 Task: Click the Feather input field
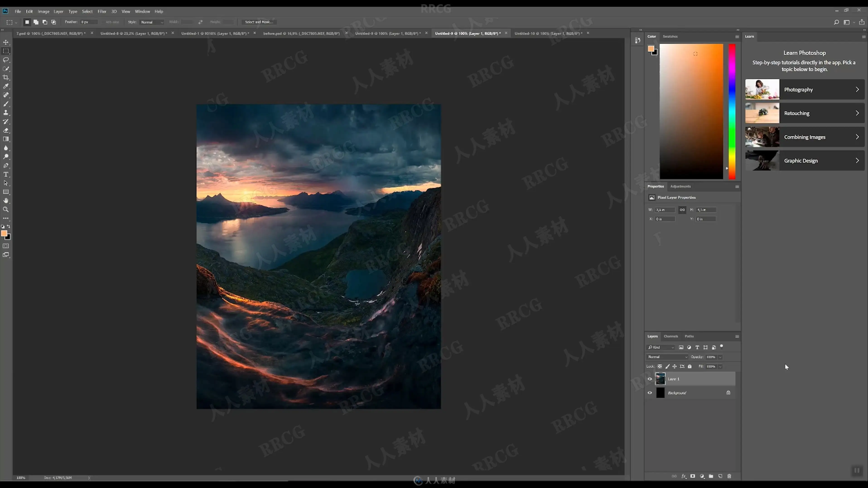[x=88, y=22]
